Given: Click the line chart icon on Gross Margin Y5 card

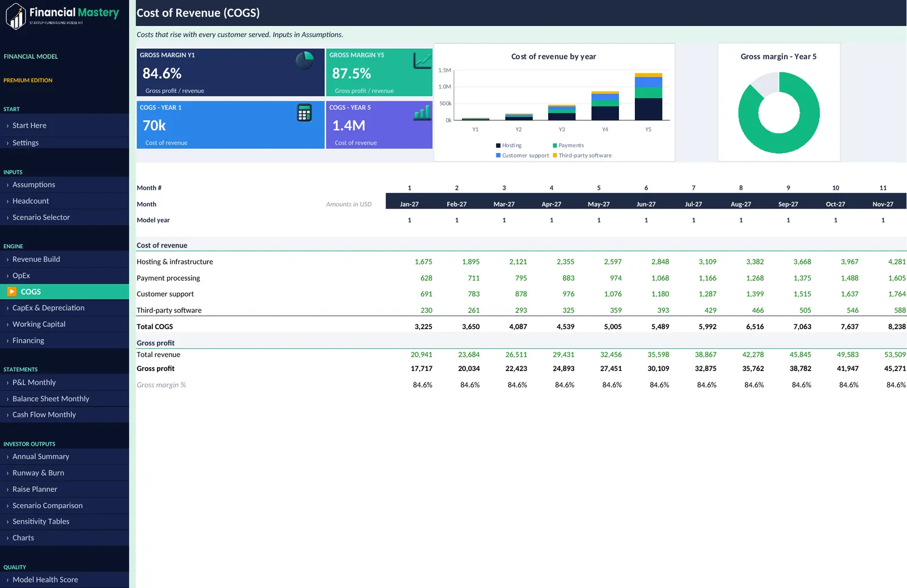Looking at the screenshot, I should click(422, 60).
